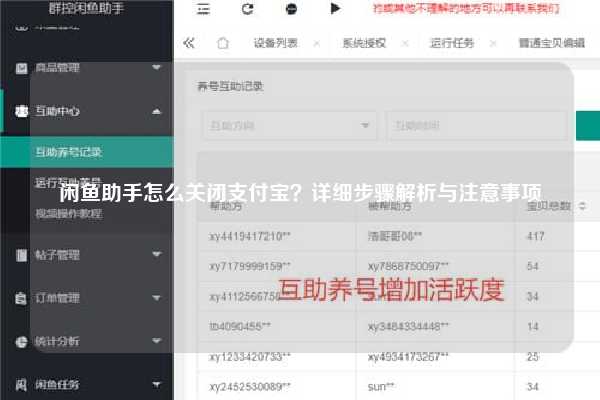This screenshot has height=400, width=600.
Task: Close the 系统授权 tab
Action: [405, 44]
